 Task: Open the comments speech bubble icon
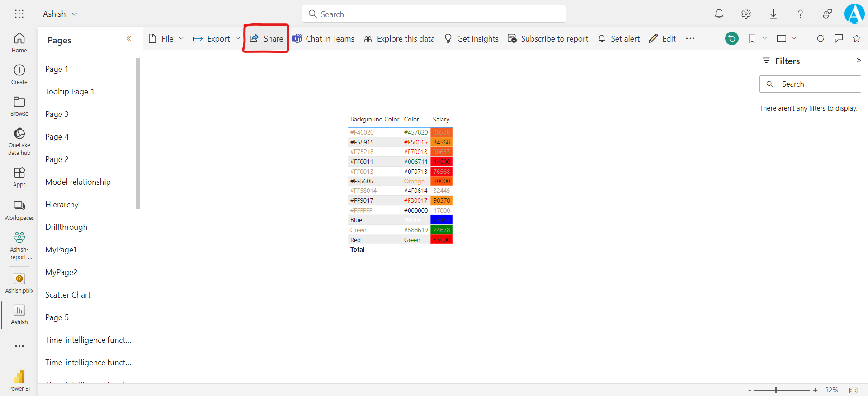pyautogui.click(x=838, y=38)
